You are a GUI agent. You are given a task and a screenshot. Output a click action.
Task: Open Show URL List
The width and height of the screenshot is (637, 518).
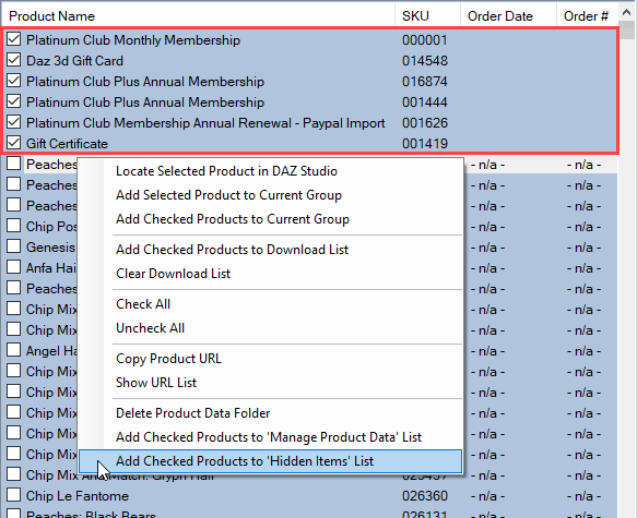(156, 382)
